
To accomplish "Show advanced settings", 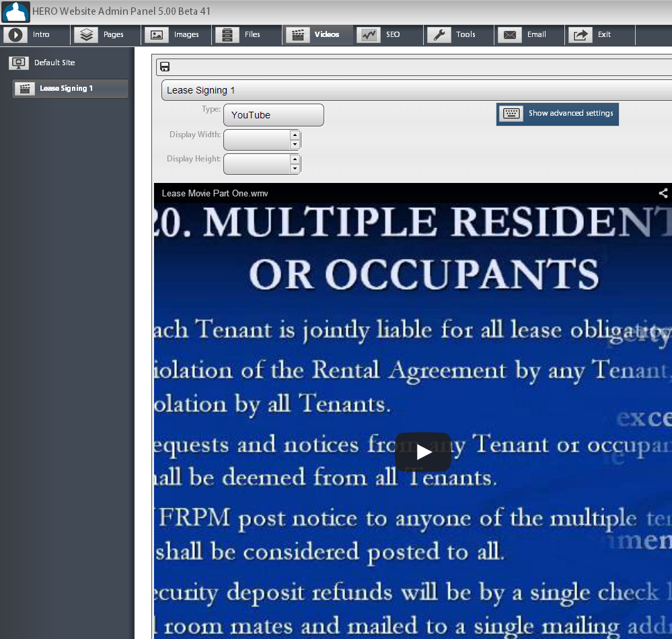I will (x=558, y=114).
